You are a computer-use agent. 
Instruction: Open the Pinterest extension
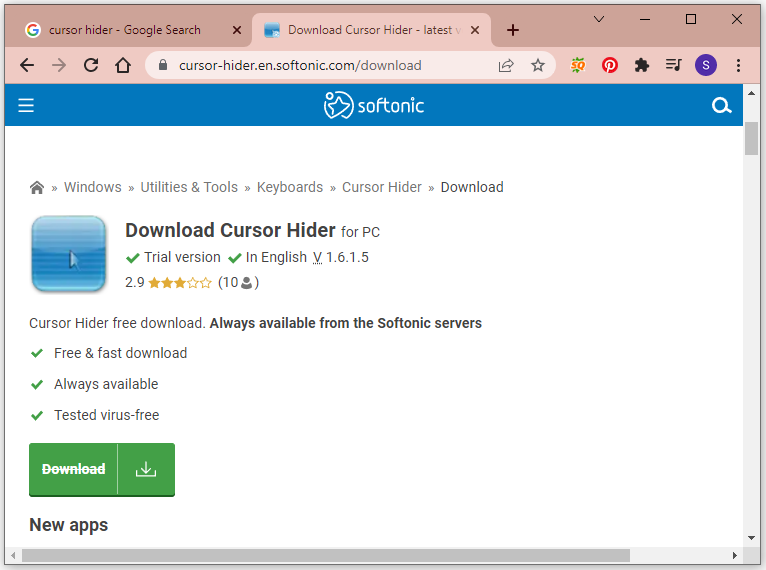pos(610,65)
